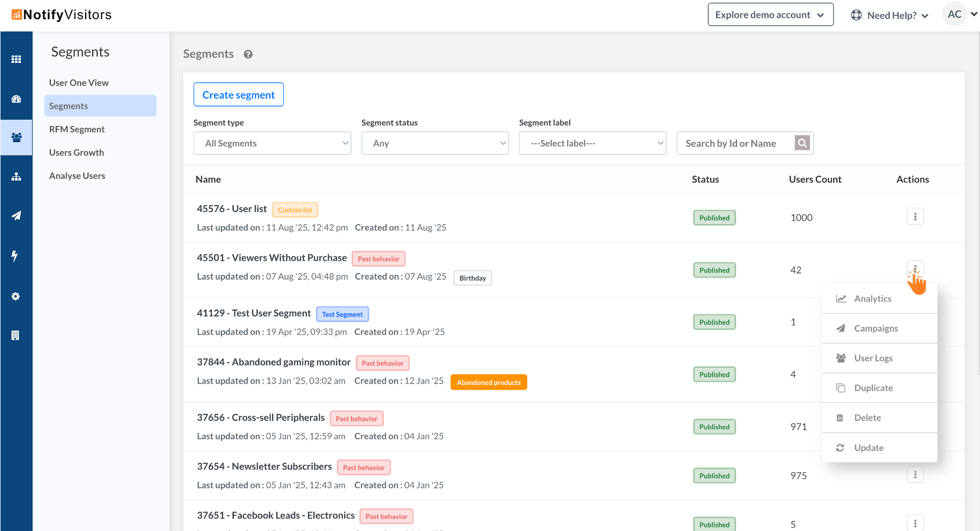
Task: Select Delete from the actions menu
Action: coord(867,418)
